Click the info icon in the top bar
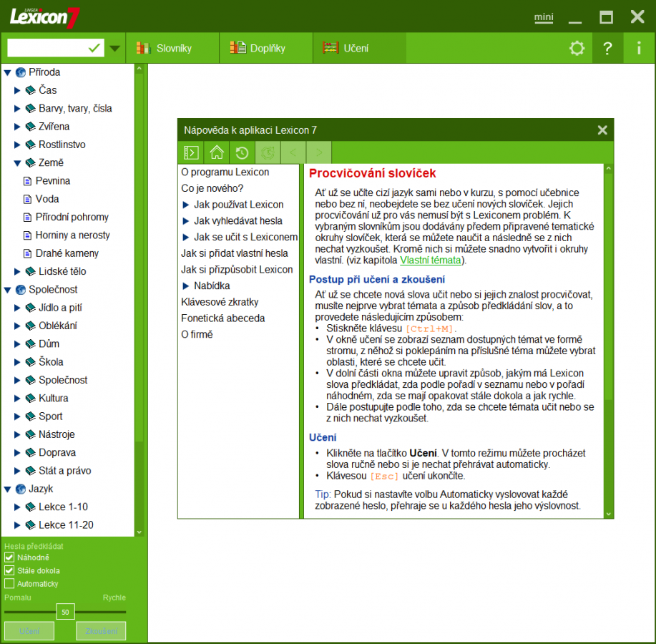 pyautogui.click(x=639, y=49)
